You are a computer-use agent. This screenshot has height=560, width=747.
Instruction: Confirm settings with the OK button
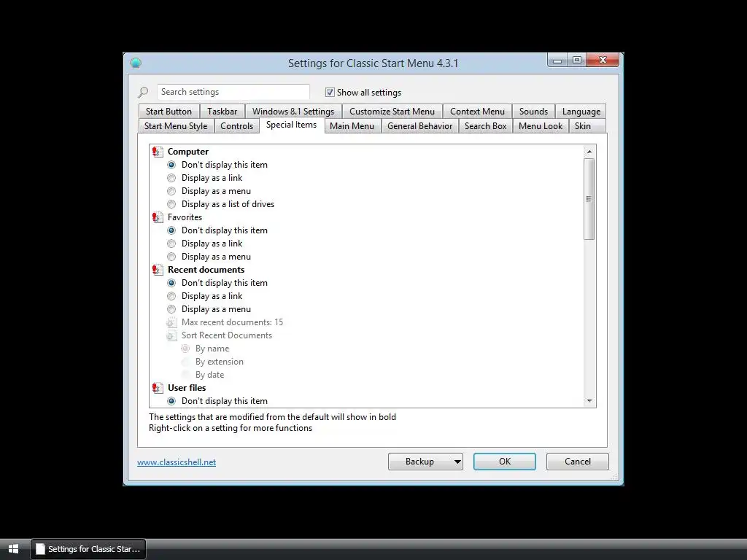pyautogui.click(x=505, y=462)
